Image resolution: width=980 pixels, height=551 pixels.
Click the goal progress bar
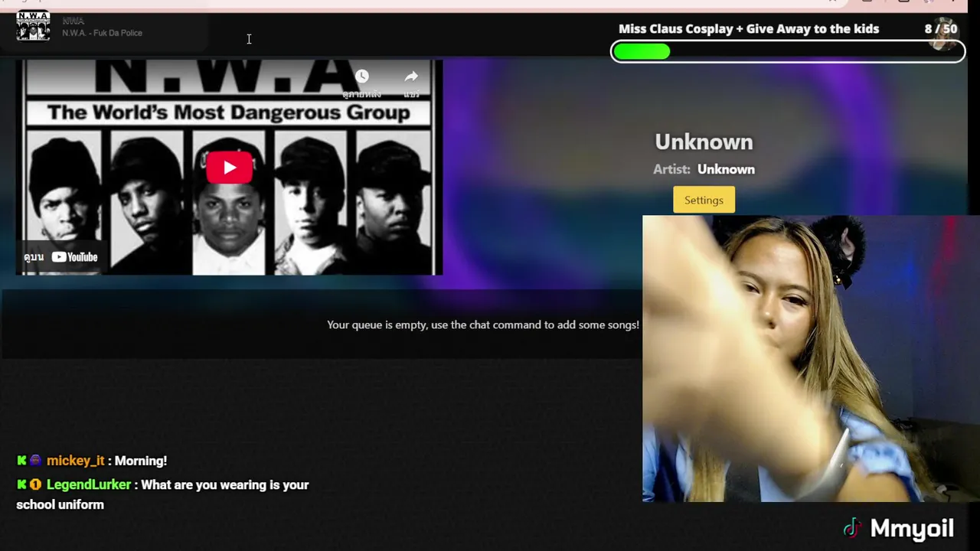tap(788, 52)
